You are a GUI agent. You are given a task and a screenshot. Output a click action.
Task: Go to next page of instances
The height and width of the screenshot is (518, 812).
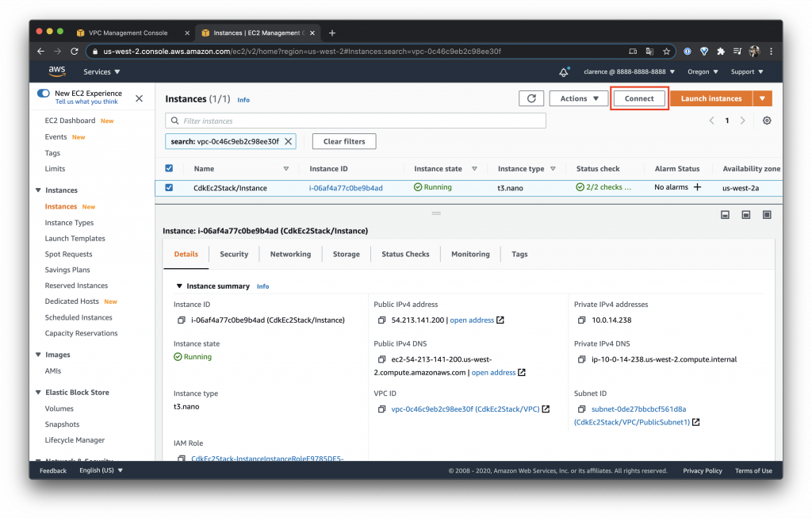(742, 120)
